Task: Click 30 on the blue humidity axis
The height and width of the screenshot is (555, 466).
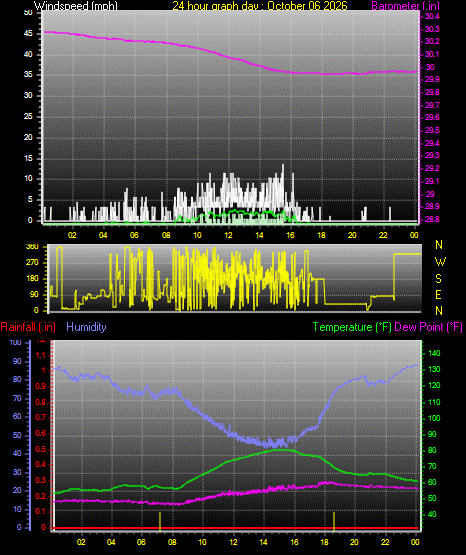Action: 17,472
